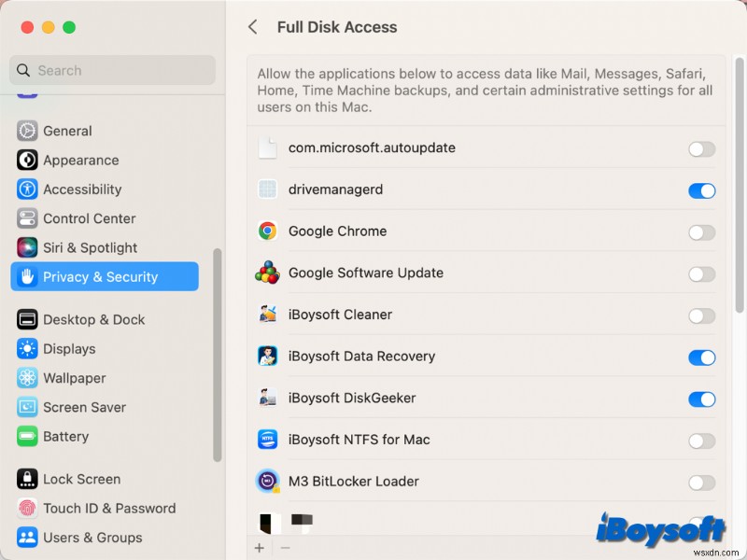This screenshot has height=560, width=747.
Task: Select the Battery label in sidebar
Action: pyautogui.click(x=65, y=436)
